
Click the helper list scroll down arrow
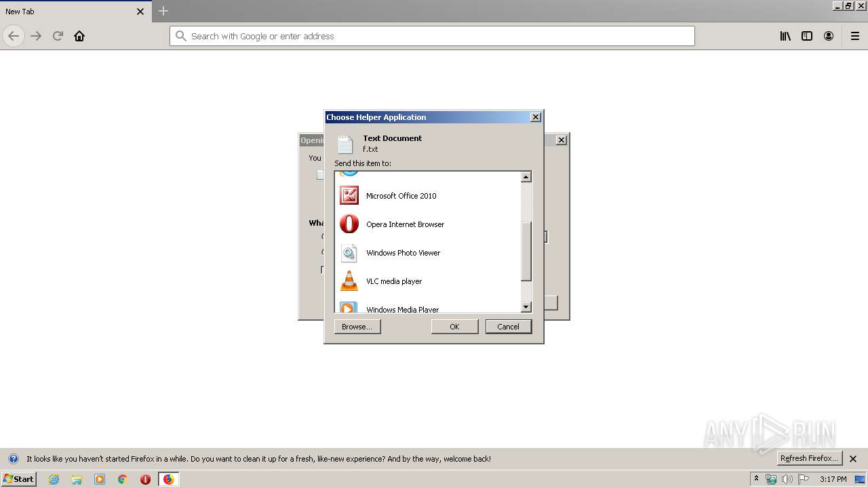(526, 307)
